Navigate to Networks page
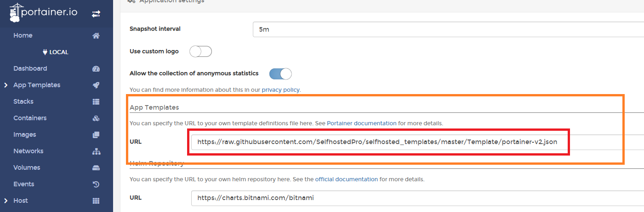Viewport: 644px width, 212px height. pos(28,151)
